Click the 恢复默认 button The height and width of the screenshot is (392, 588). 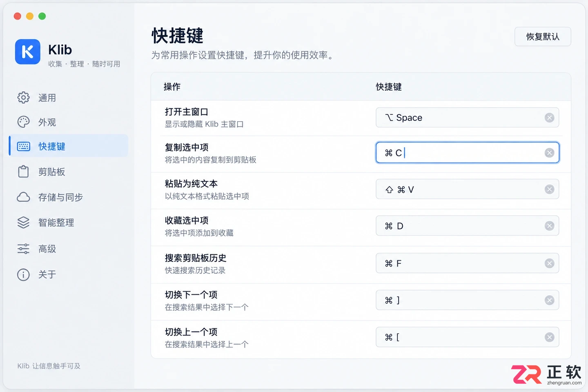[543, 37]
